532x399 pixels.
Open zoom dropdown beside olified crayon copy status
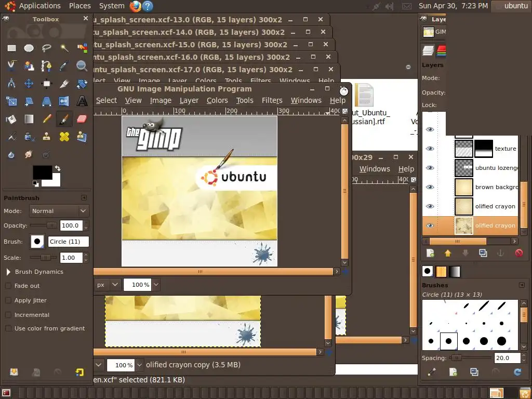coord(139,365)
